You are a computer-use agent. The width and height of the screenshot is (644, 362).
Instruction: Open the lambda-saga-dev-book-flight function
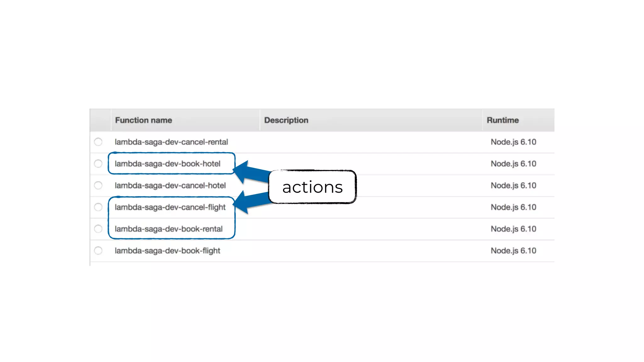[x=167, y=251]
